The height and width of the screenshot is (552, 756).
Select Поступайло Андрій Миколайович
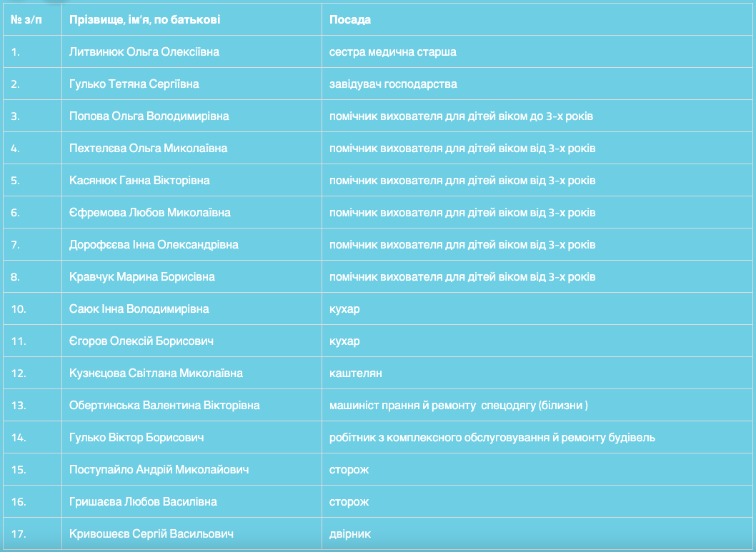pyautogui.click(x=159, y=469)
